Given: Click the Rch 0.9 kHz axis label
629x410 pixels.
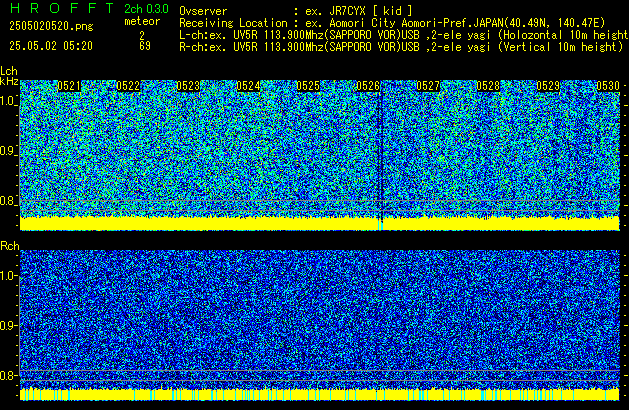Looking at the screenshot, I should tap(8, 325).
